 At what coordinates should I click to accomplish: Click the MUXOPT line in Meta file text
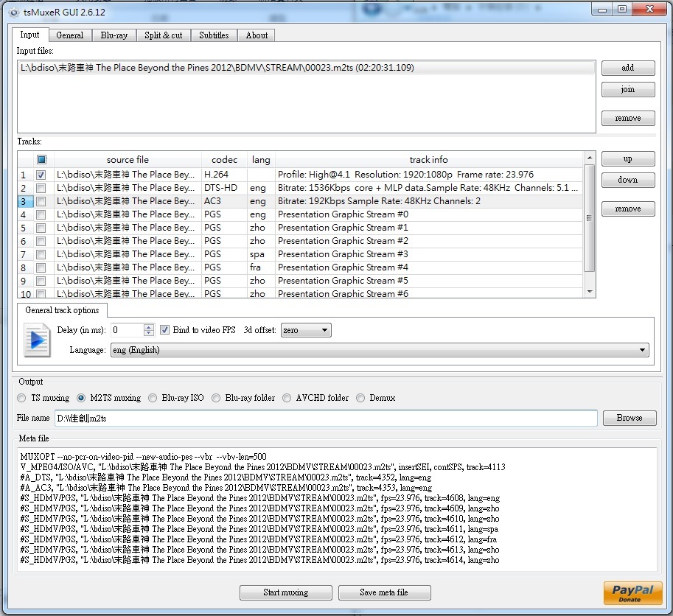point(143,457)
